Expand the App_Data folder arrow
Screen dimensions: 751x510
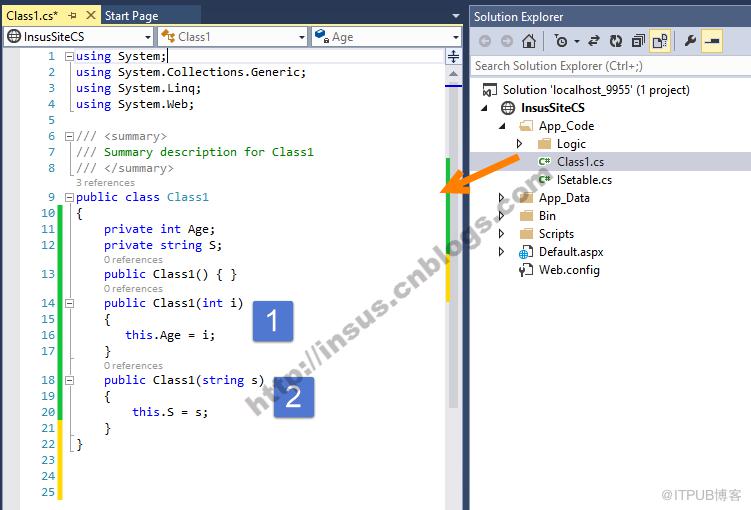tap(501, 198)
